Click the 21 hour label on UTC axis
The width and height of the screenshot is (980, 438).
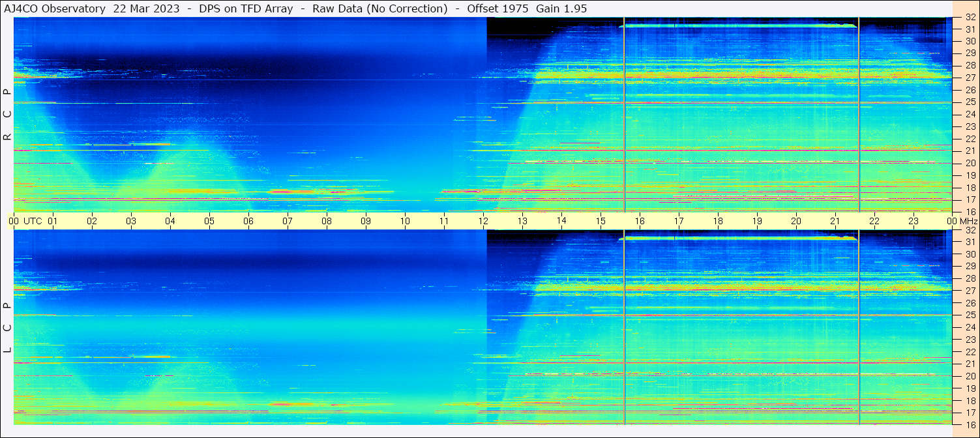(x=835, y=221)
